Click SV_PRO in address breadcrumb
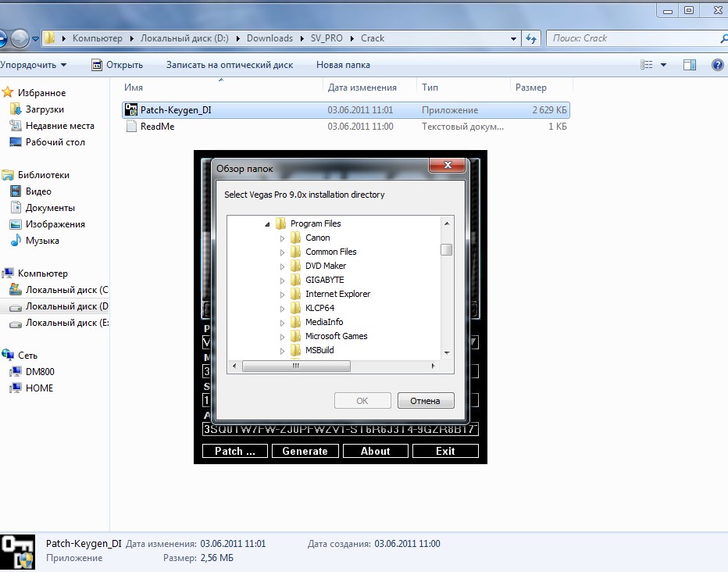Screen dimensions: 728x572 (x=327, y=38)
